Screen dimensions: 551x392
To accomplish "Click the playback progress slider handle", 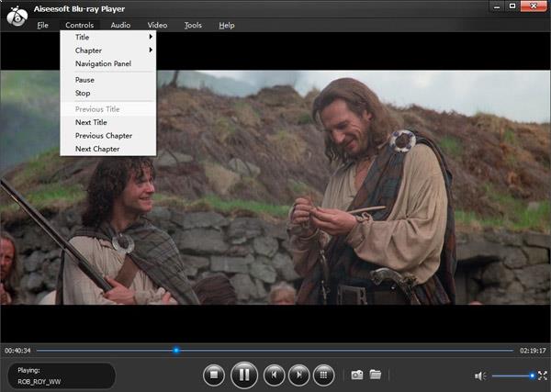I will [x=176, y=350].
